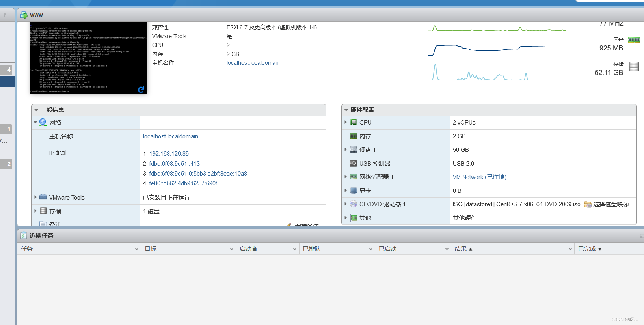The width and height of the screenshot is (644, 325).
Task: Open the VM console thumbnail
Action: click(88, 58)
